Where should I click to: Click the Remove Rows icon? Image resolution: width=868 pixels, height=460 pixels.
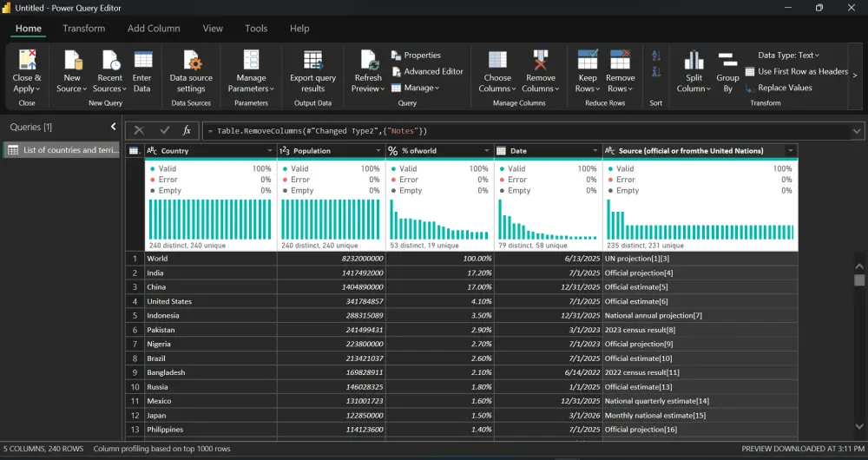tap(620, 60)
